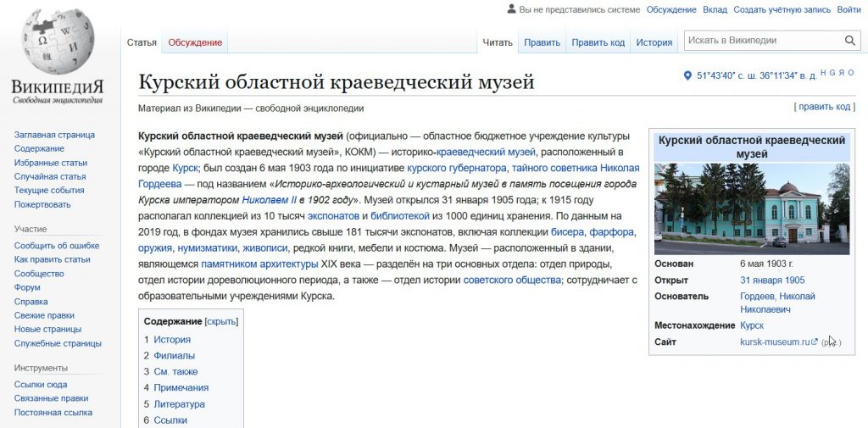Click Связанные правки tools link
Viewport: 868px width, 428px height.
pos(51,398)
